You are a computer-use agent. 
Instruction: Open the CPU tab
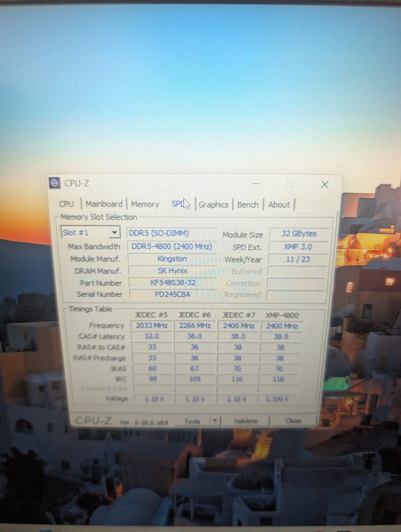[67, 204]
